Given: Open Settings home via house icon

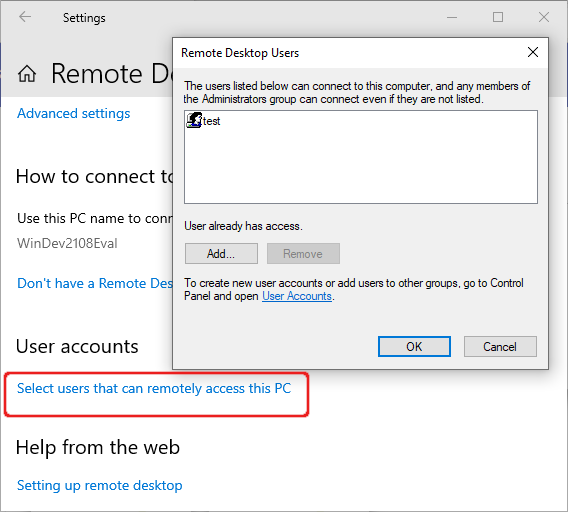Looking at the screenshot, I should [x=27, y=74].
